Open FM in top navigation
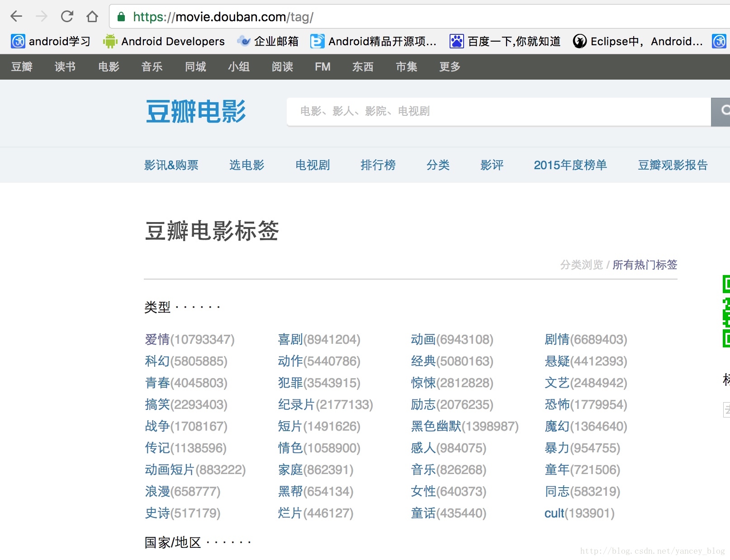This screenshot has height=560, width=730. pos(322,67)
